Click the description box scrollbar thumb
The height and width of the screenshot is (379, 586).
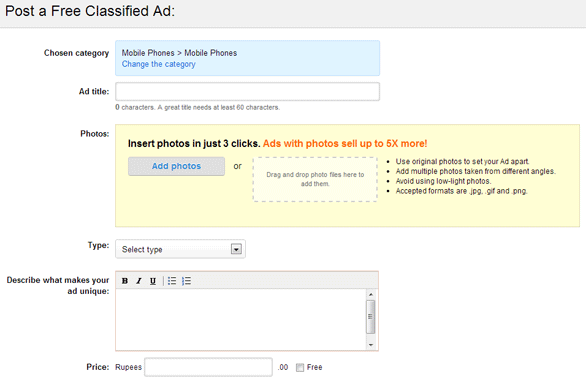(371, 317)
